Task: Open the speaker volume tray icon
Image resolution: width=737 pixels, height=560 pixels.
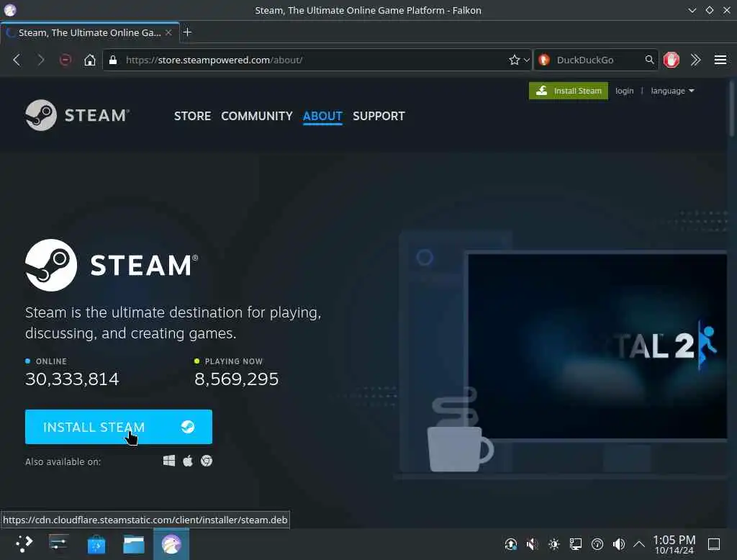Action: [x=618, y=544]
